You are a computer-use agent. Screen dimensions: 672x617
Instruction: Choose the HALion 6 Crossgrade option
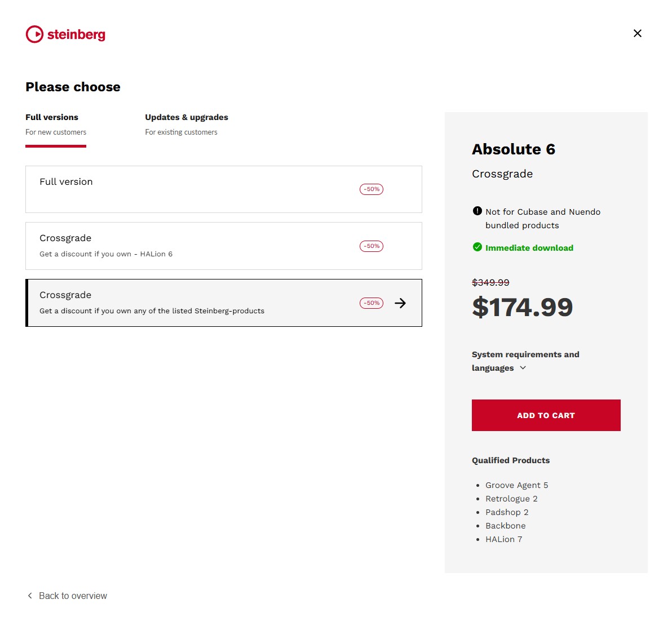click(x=223, y=246)
